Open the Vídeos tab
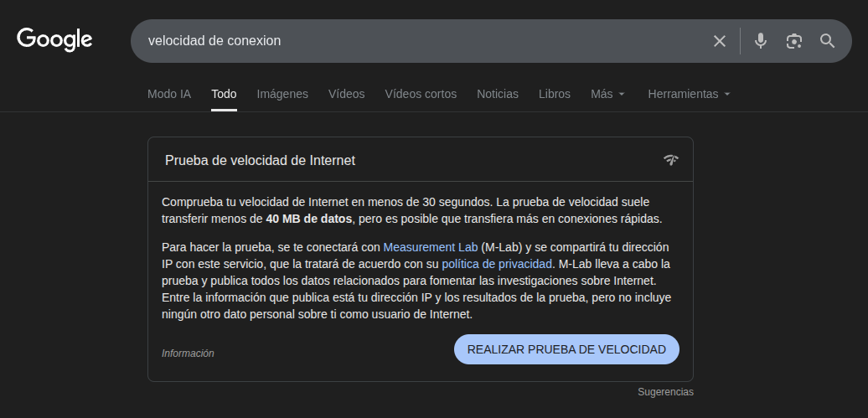The image size is (868, 418). (x=346, y=94)
